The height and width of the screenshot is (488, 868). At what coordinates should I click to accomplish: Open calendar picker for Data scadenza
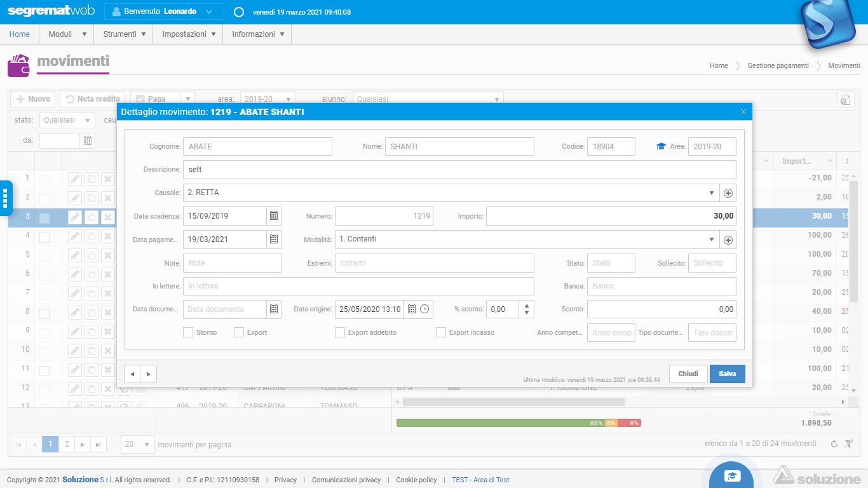[274, 216]
